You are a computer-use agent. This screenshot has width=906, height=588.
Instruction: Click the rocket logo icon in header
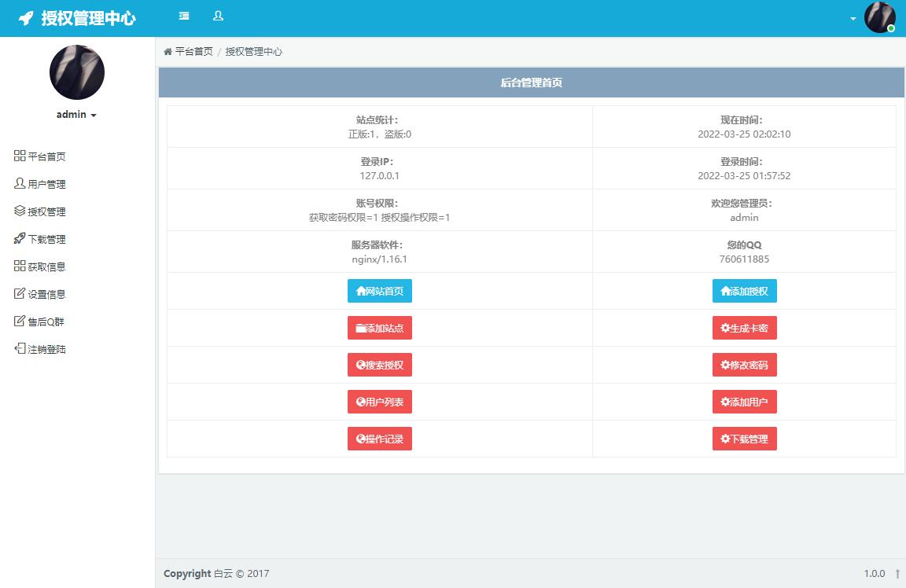click(26, 18)
